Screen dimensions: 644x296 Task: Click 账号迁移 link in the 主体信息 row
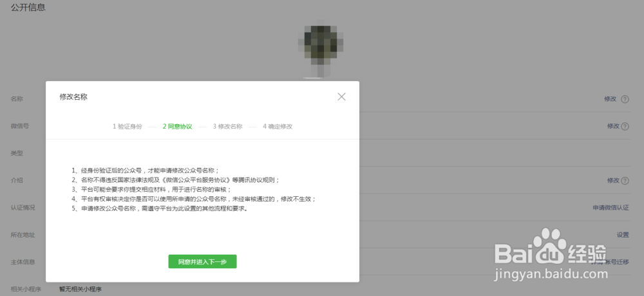tap(616, 262)
